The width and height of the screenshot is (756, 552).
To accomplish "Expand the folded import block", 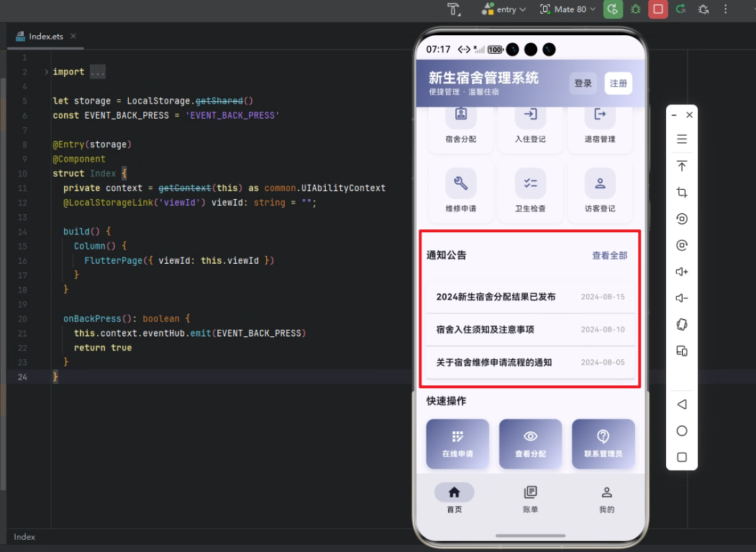I will pyautogui.click(x=46, y=73).
